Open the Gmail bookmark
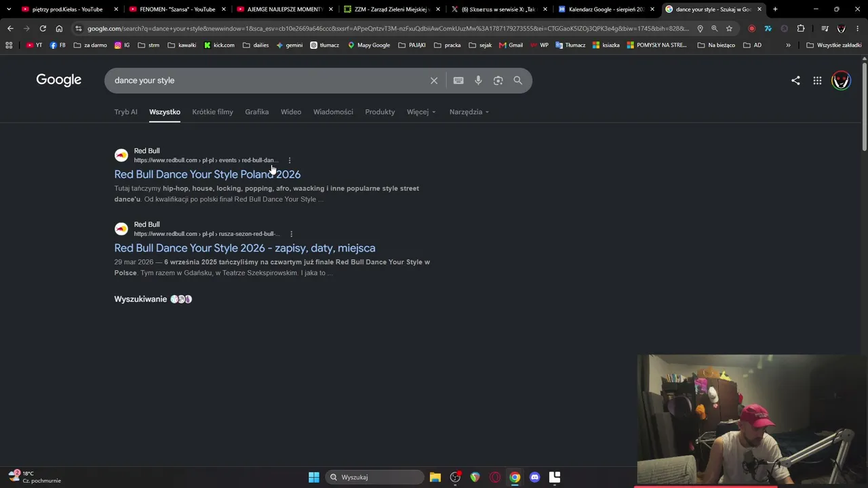The width and height of the screenshot is (868, 488). coord(511,45)
